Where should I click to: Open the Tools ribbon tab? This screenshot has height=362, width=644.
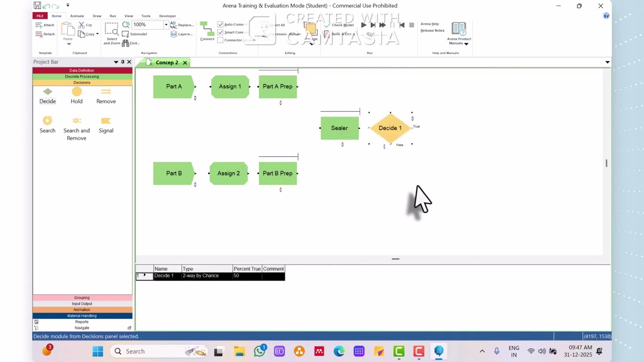[x=146, y=16]
